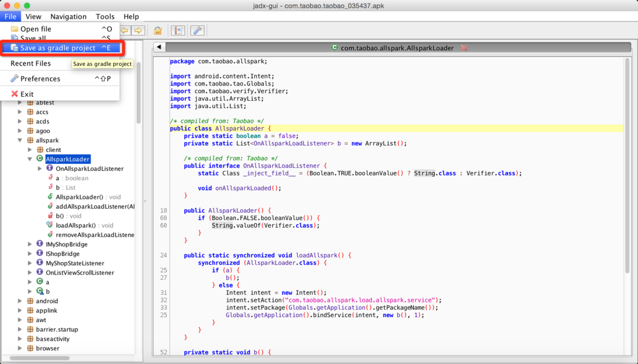Open the log viewer toolbar icon
Viewport: 638px width, 364px height.
[178, 31]
